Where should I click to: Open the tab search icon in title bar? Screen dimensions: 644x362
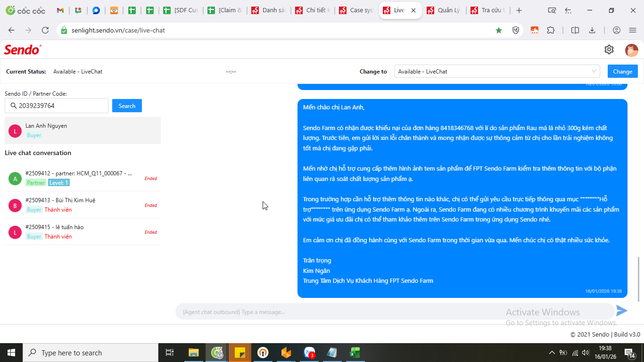tap(552, 10)
